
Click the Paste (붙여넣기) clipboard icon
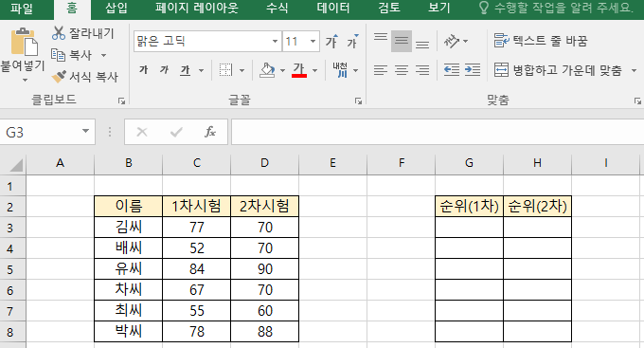(24, 42)
